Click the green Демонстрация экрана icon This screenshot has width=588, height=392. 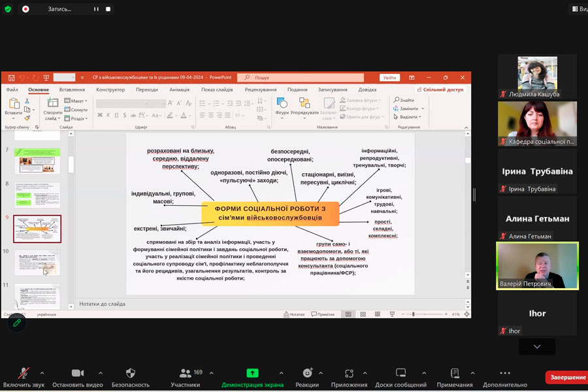point(252,373)
